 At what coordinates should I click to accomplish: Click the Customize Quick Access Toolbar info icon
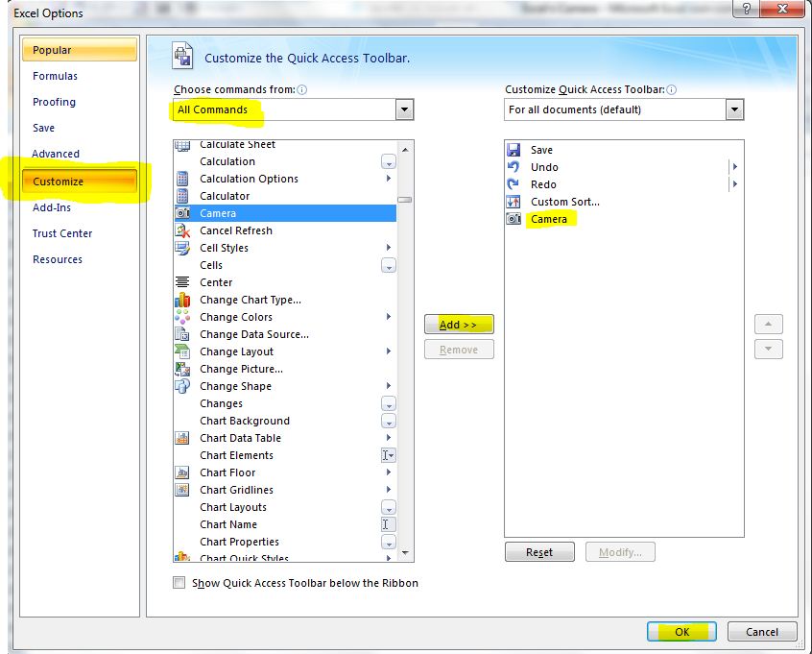tap(671, 89)
